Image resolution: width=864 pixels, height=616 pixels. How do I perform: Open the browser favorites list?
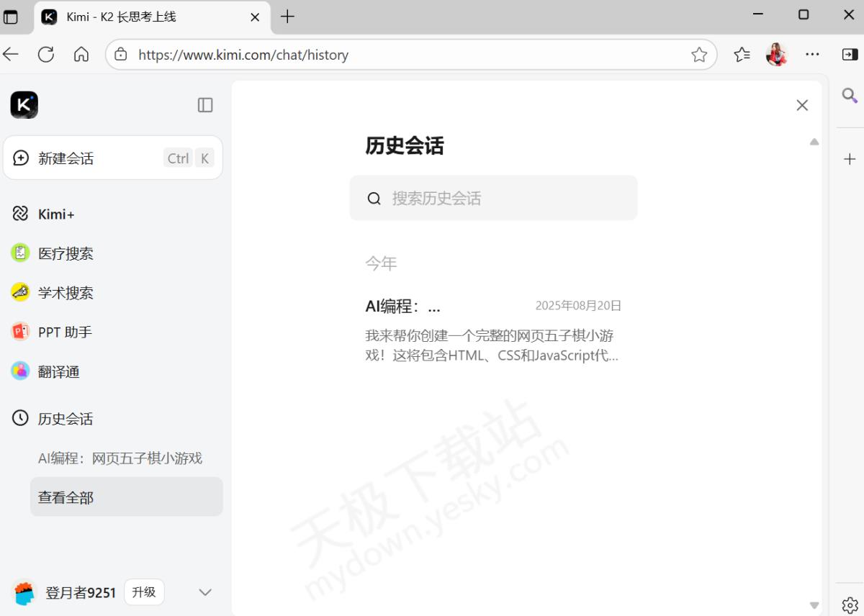(x=742, y=55)
